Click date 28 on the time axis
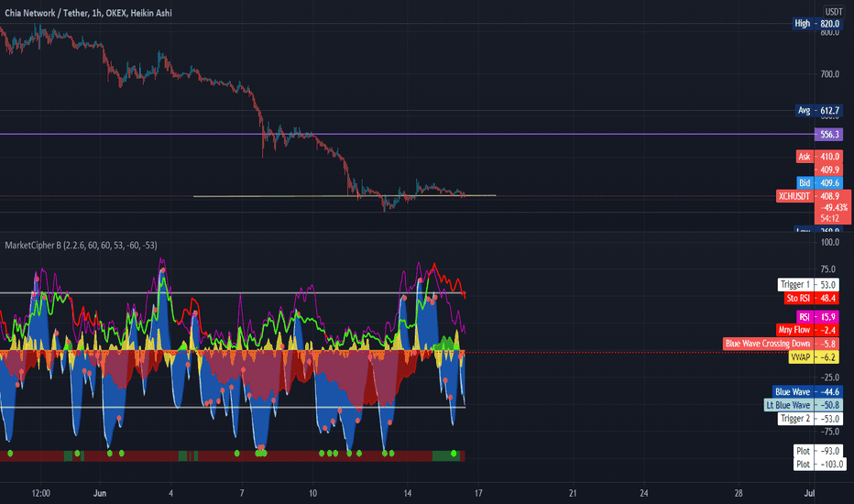 pyautogui.click(x=738, y=493)
